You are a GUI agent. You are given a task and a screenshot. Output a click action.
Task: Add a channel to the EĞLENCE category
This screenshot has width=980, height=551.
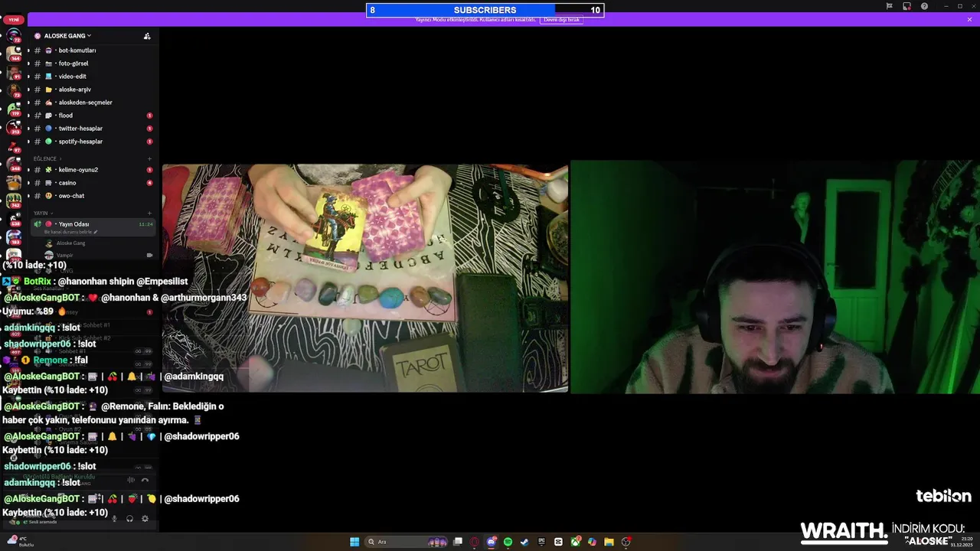(x=149, y=158)
